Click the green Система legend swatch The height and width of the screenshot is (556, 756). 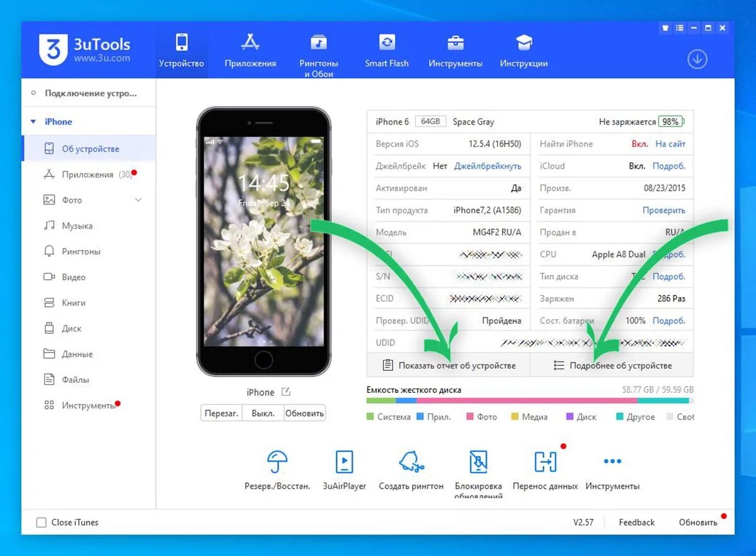(x=371, y=417)
